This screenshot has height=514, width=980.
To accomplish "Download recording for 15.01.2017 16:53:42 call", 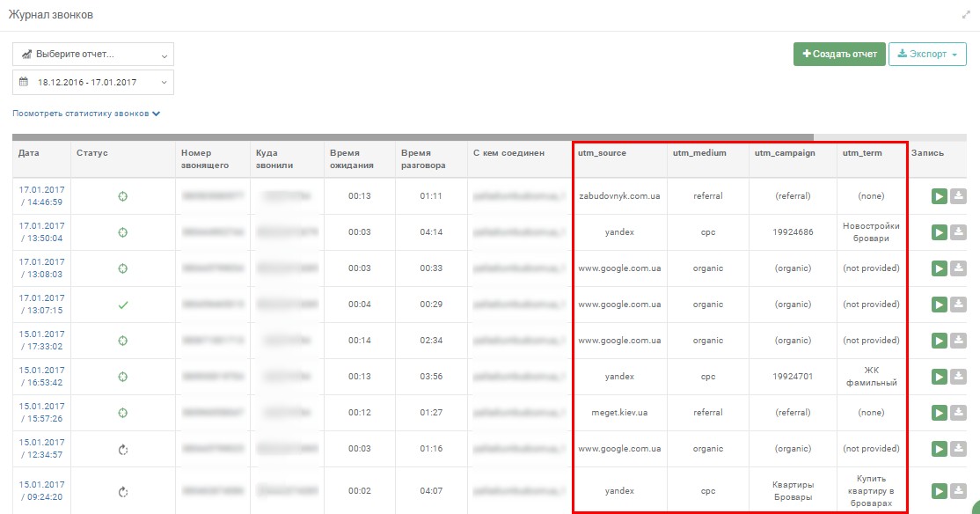I will click(958, 377).
